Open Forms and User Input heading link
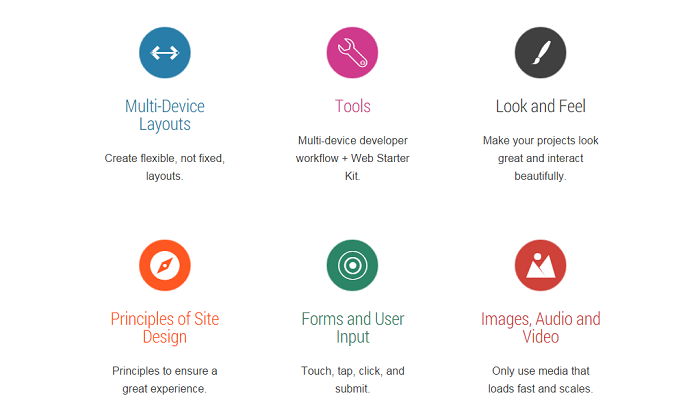Screen dimensions: 700x398 click(x=353, y=328)
